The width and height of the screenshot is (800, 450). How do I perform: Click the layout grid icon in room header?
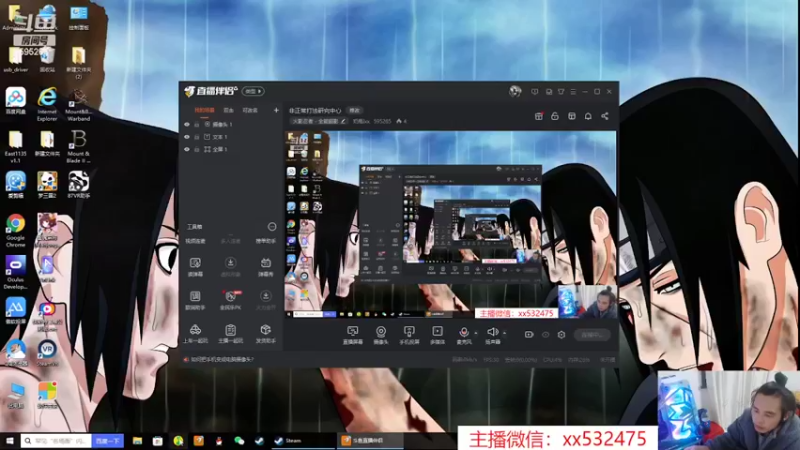point(571,116)
